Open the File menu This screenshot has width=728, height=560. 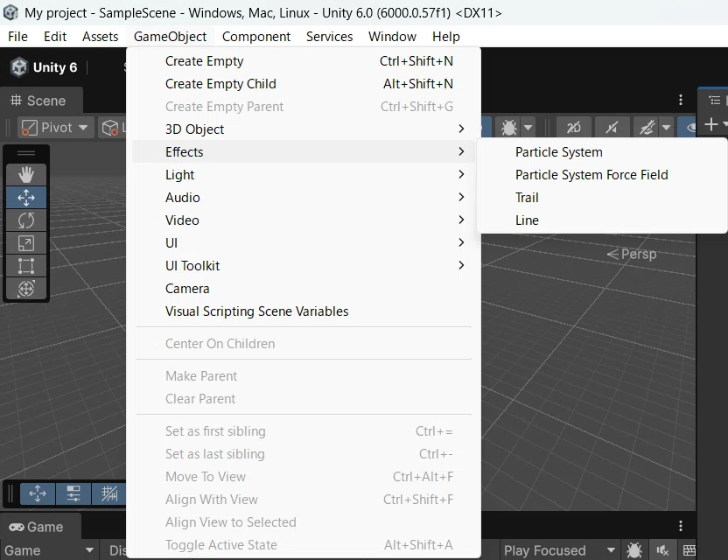pyautogui.click(x=18, y=37)
